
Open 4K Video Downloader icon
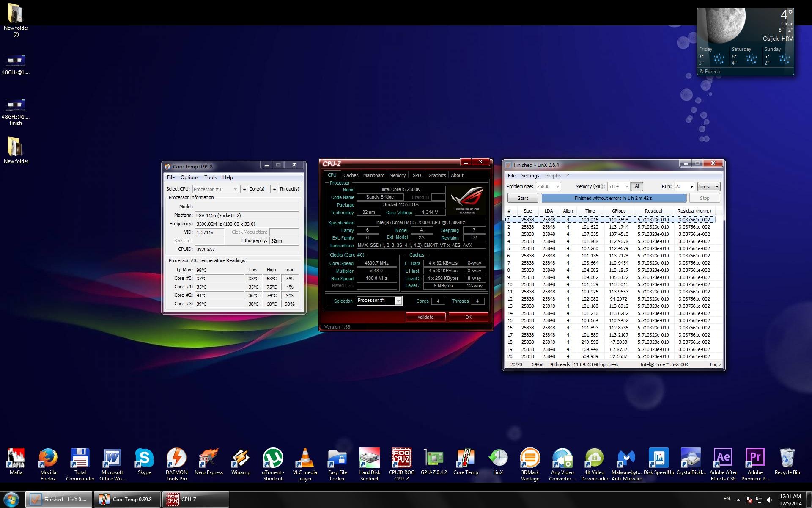pyautogui.click(x=594, y=464)
